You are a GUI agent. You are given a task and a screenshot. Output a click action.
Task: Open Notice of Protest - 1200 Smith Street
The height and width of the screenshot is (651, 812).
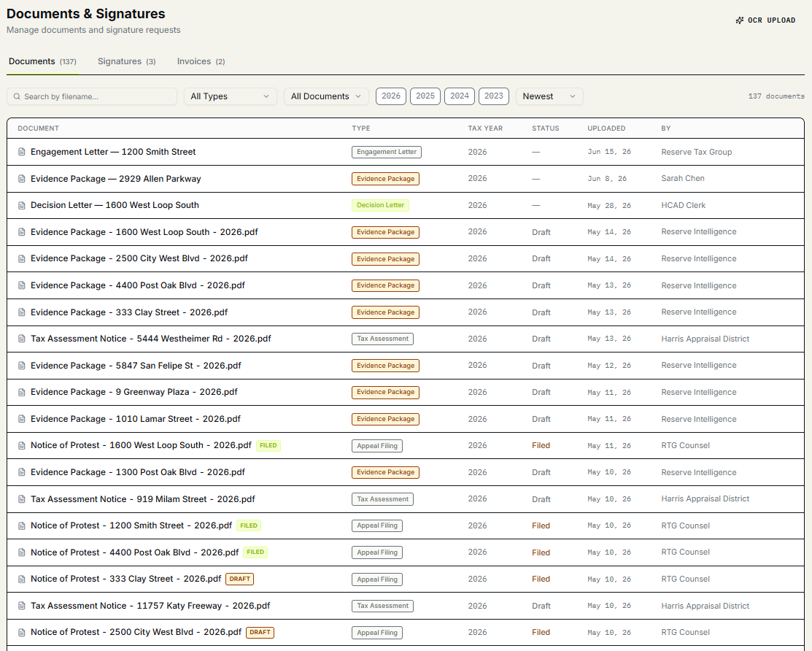click(x=131, y=525)
